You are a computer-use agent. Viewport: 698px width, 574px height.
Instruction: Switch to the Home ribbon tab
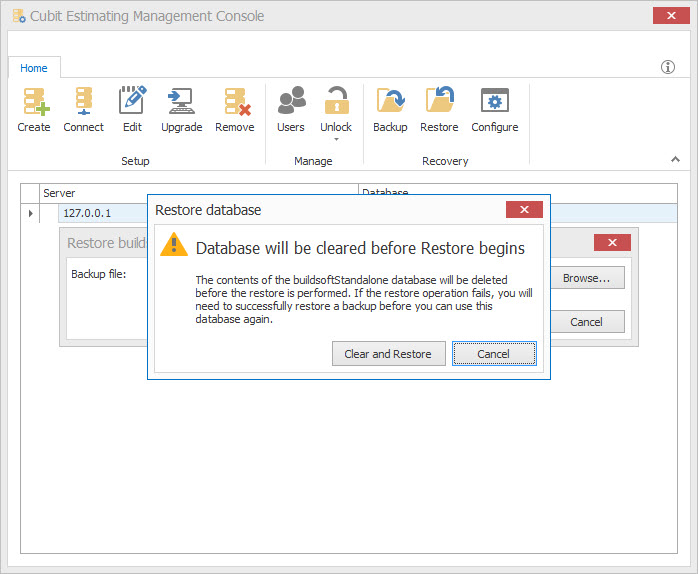34,68
